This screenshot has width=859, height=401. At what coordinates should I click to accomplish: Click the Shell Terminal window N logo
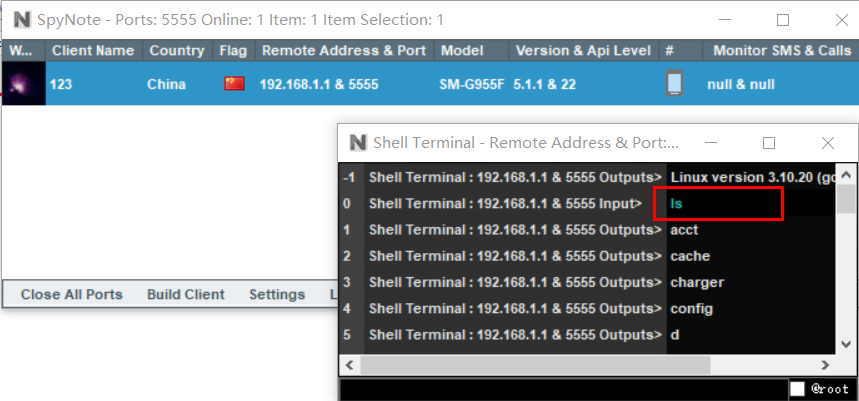pos(357,143)
